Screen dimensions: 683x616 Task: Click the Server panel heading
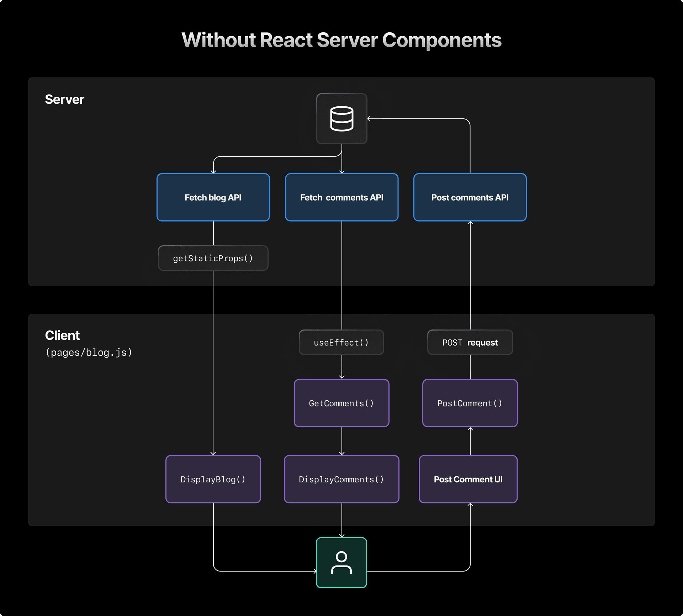(x=64, y=100)
